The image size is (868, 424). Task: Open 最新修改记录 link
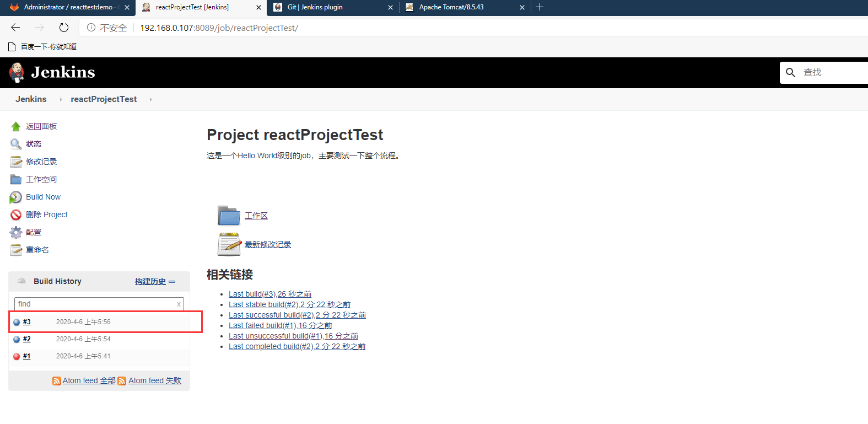pyautogui.click(x=268, y=244)
